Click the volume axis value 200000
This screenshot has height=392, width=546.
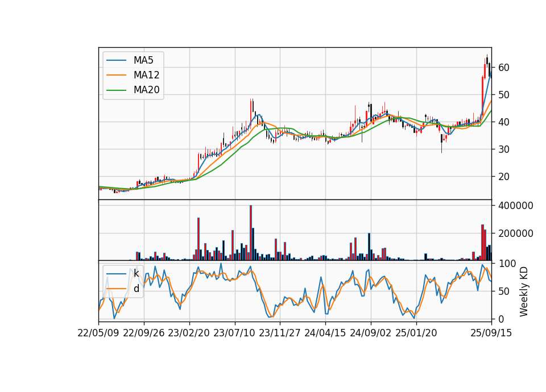tap(516, 233)
